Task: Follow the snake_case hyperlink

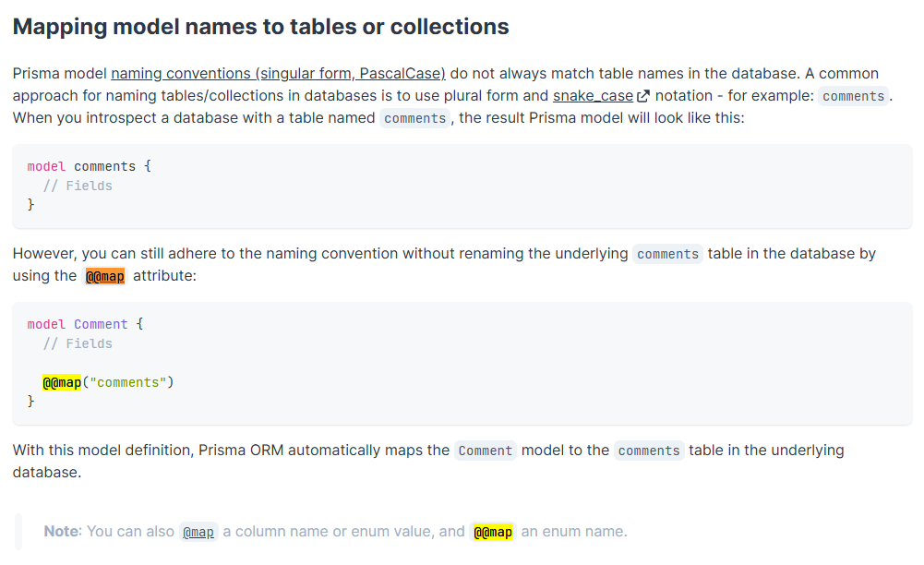Action: tap(593, 96)
